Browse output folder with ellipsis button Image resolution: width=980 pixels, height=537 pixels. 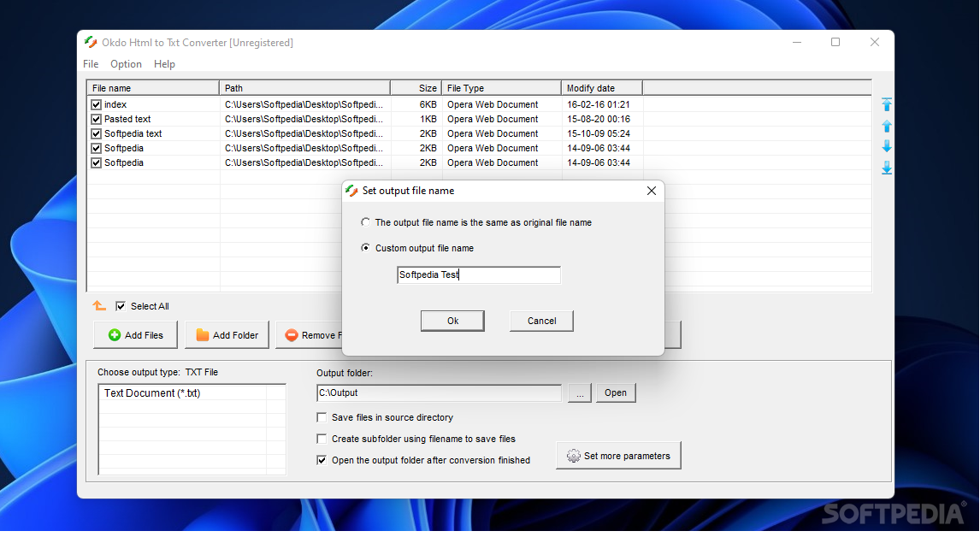(580, 392)
